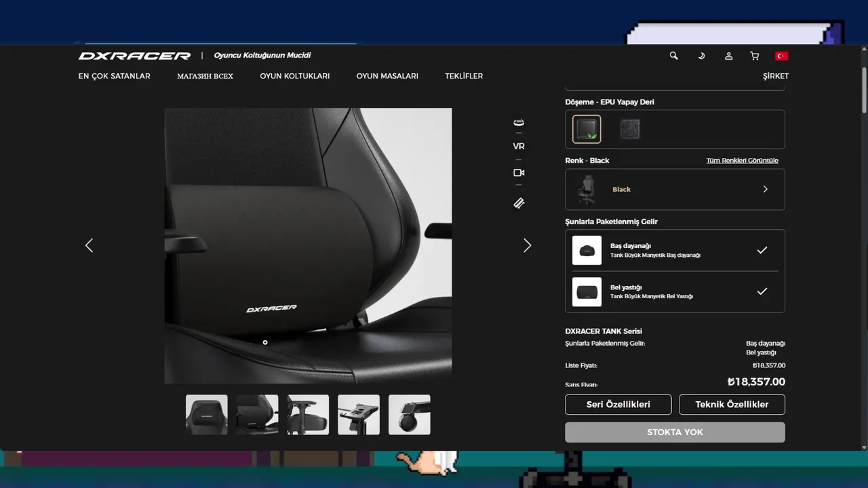The height and width of the screenshot is (488, 868).
Task: Go to next product image arrow
Action: 527,245
